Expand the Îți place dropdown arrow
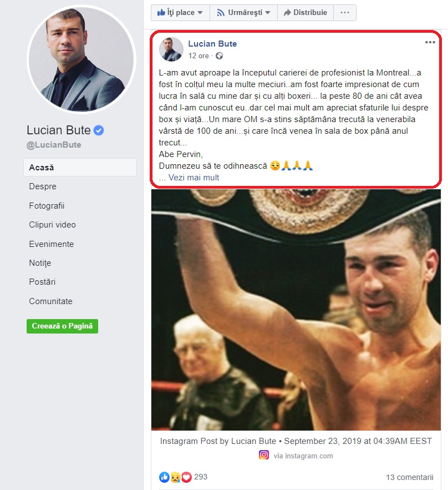448x490 pixels. [200, 13]
